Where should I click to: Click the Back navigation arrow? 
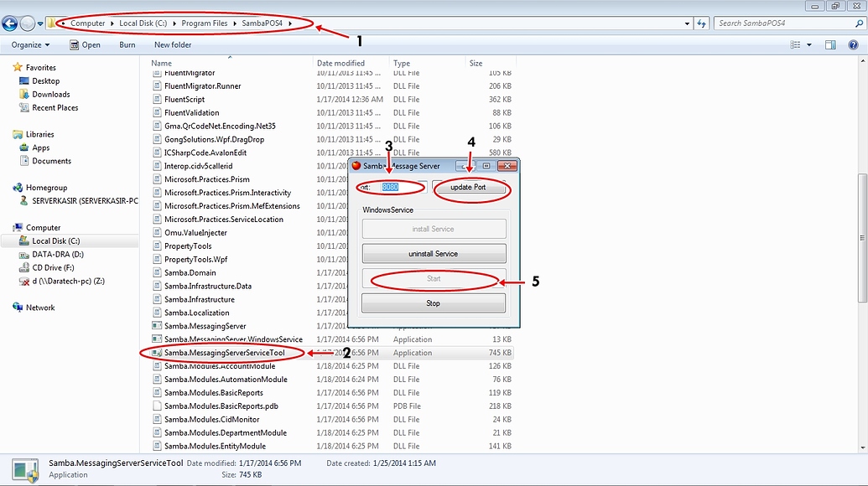click(8, 23)
